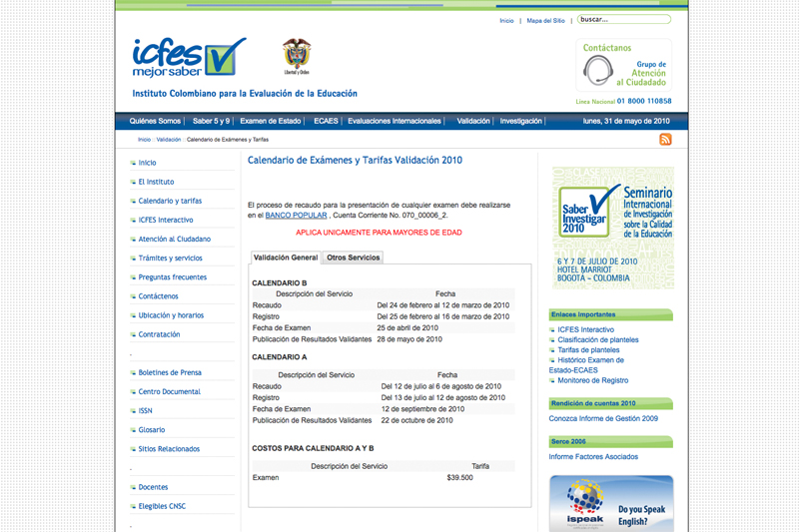Screen dimensions: 799x532
Task: Open Clasificación de planteles link
Action: 597,340
